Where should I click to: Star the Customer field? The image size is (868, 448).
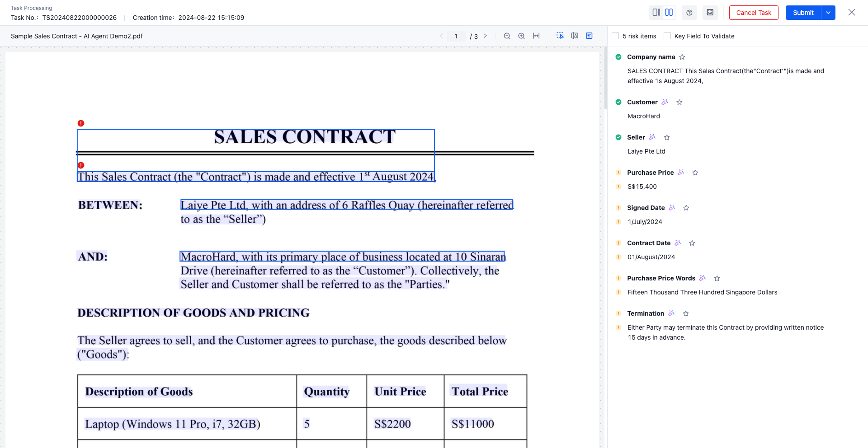(679, 102)
